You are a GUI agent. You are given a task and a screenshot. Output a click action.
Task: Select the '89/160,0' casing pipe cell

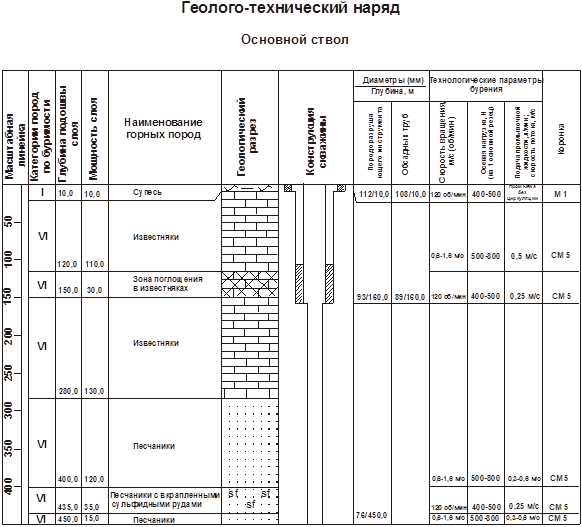[x=410, y=297]
